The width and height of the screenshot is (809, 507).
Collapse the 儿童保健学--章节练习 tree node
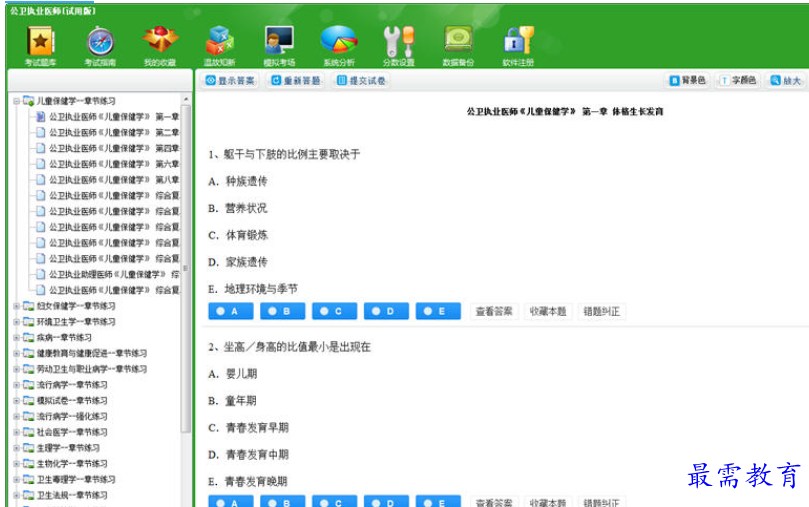click(16, 101)
